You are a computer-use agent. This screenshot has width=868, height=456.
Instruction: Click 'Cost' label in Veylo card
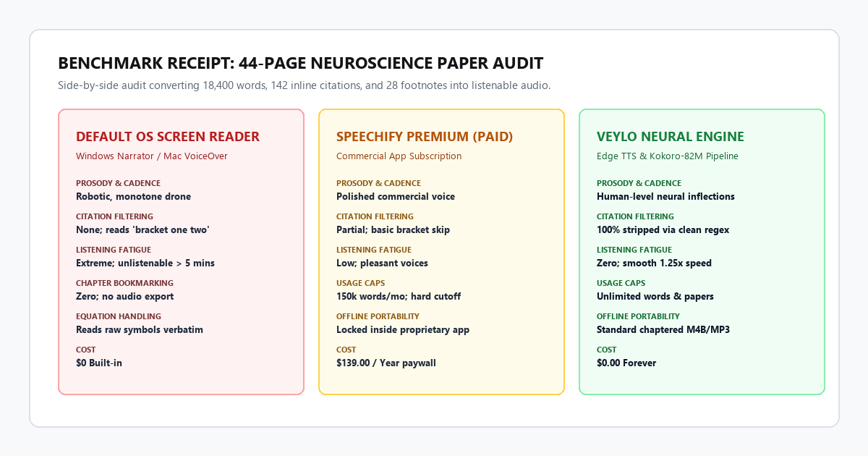607,350
